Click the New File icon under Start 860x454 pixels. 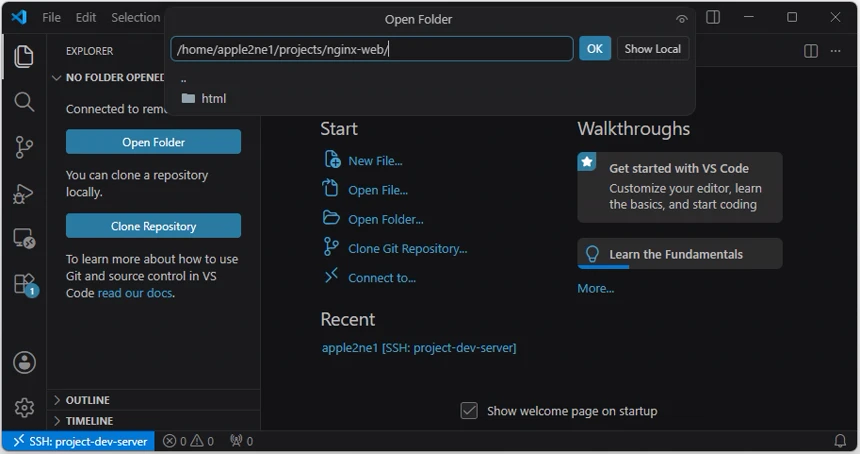click(x=332, y=160)
